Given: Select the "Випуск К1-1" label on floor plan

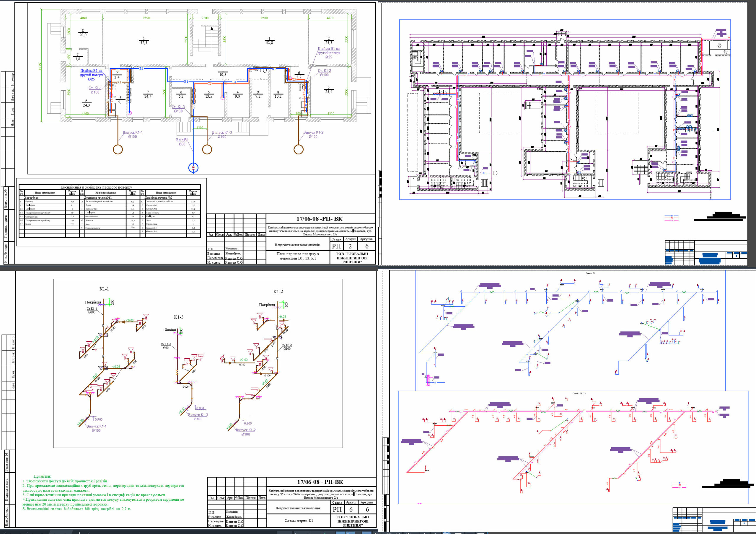Looking at the screenshot, I should coord(132,132).
